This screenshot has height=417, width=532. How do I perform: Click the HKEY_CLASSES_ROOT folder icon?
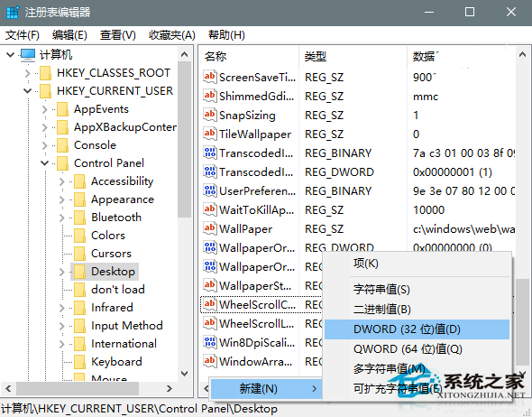(45, 73)
